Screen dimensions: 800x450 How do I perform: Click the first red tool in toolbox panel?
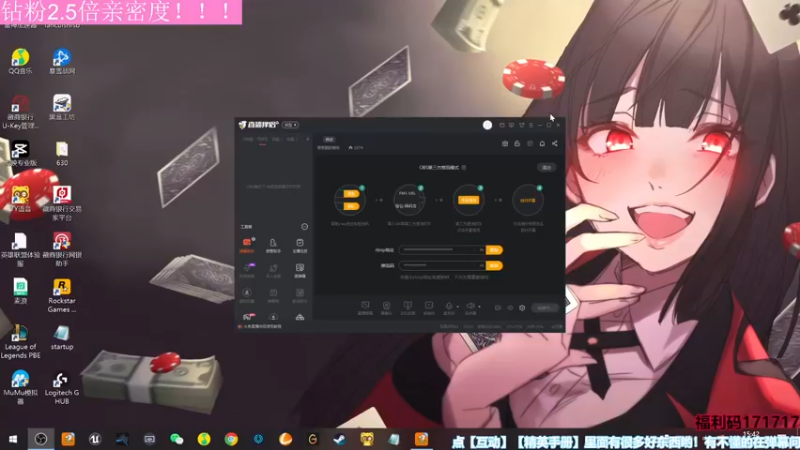247,244
